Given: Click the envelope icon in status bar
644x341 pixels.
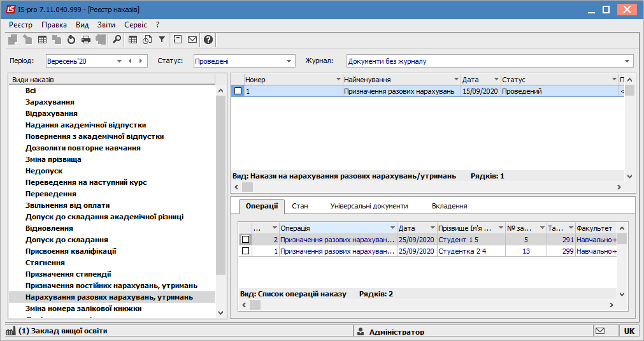Looking at the screenshot, I should pyautogui.click(x=600, y=331).
